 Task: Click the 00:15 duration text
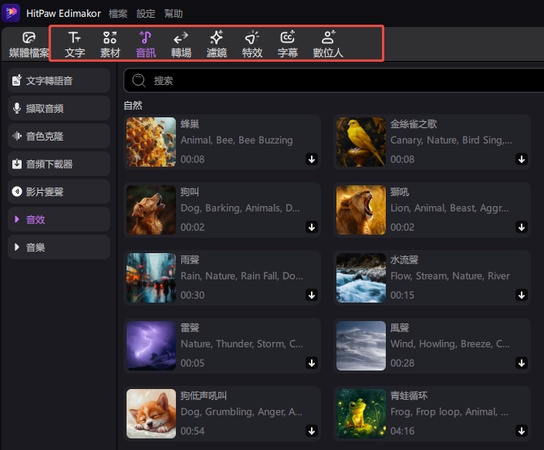402,295
